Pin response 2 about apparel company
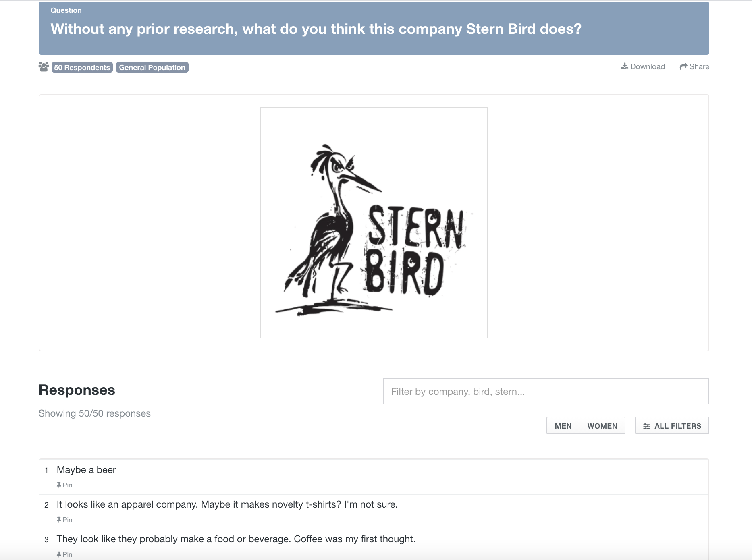 [64, 520]
